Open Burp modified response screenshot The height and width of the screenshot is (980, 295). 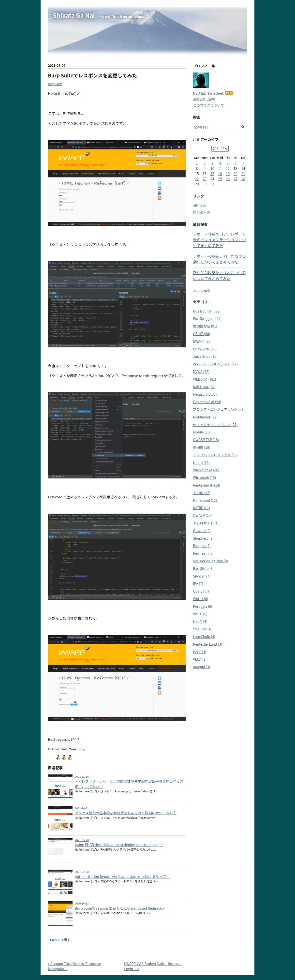(117, 557)
